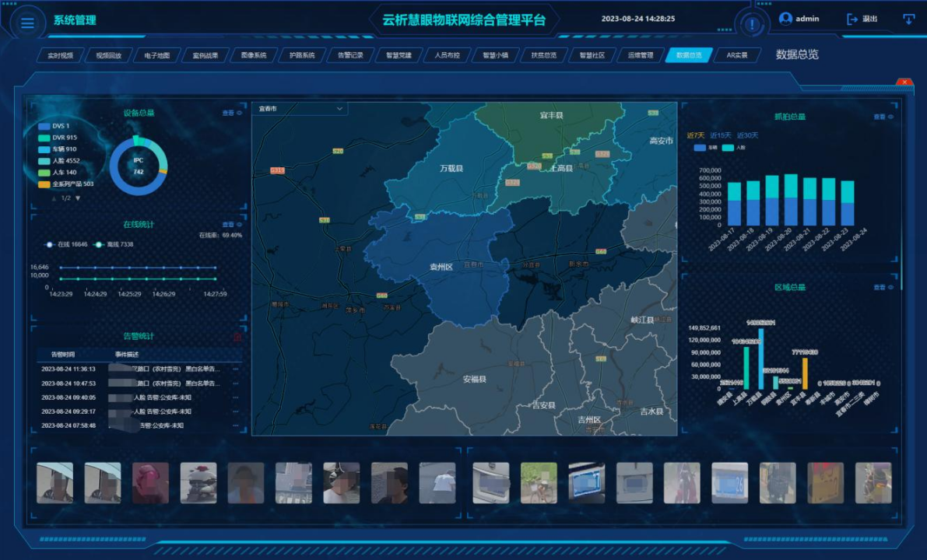Click the 退出 logout button
The image size is (927, 560).
click(x=862, y=19)
